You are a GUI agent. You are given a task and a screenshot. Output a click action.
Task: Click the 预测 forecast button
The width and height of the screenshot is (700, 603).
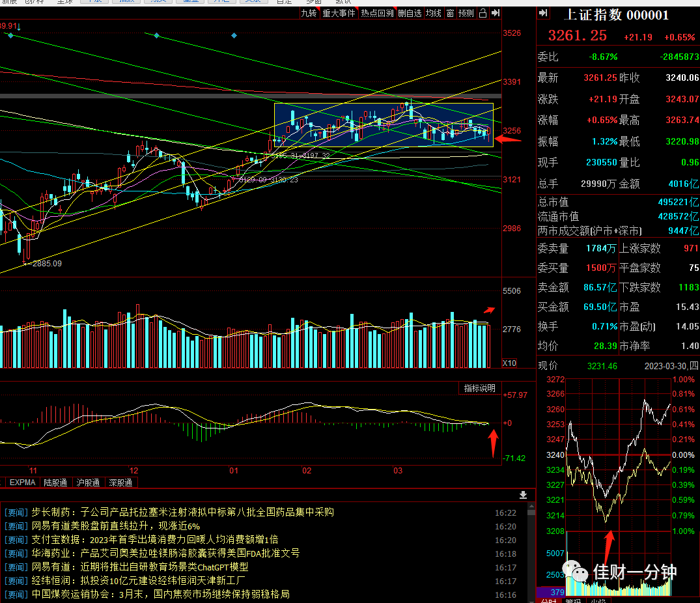[x=466, y=14]
